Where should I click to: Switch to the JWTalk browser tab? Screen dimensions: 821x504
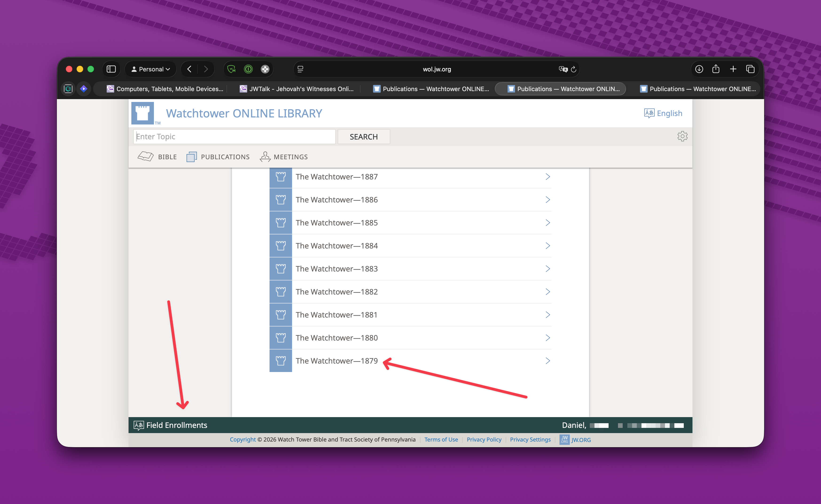[297, 89]
